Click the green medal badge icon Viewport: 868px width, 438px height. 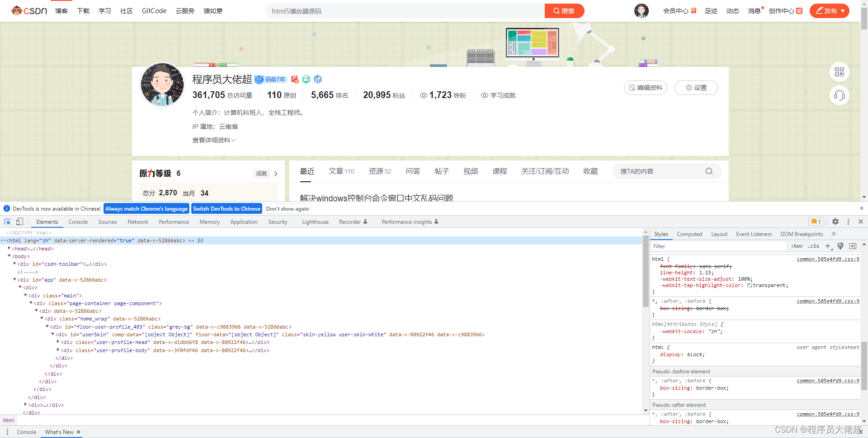pyautogui.click(x=306, y=80)
